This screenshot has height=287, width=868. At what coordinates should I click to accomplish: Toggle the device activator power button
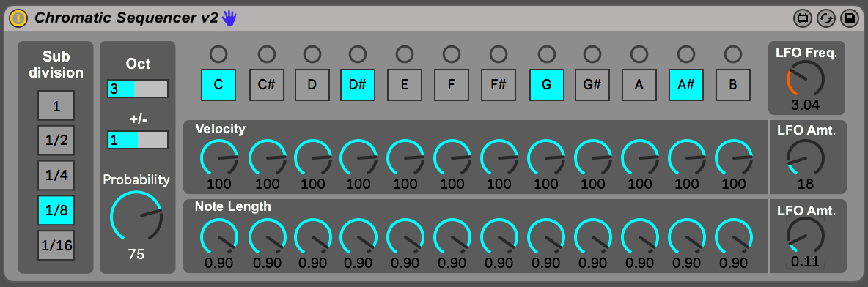[x=19, y=18]
